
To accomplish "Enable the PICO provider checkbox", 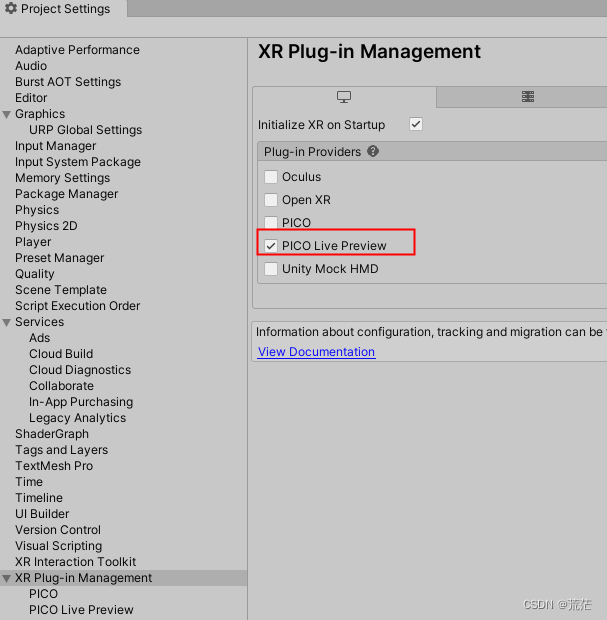I will click(x=271, y=222).
